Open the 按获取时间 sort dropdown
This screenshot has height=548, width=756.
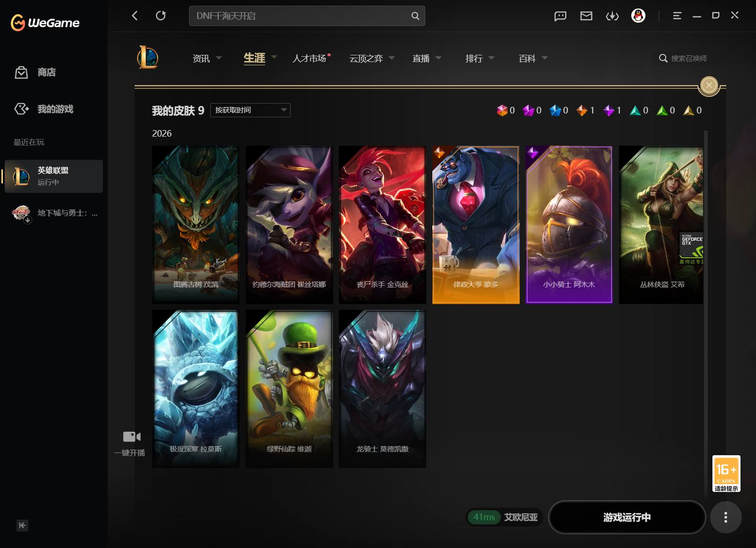[250, 110]
